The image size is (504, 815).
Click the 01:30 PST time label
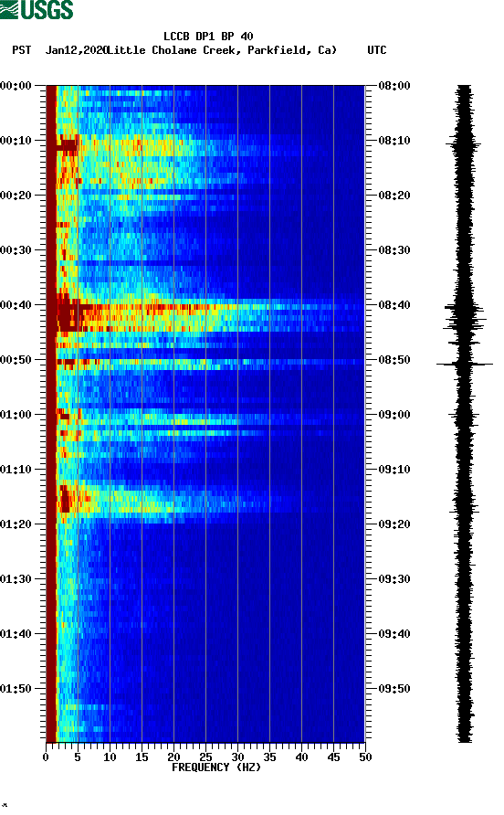[x=16, y=579]
